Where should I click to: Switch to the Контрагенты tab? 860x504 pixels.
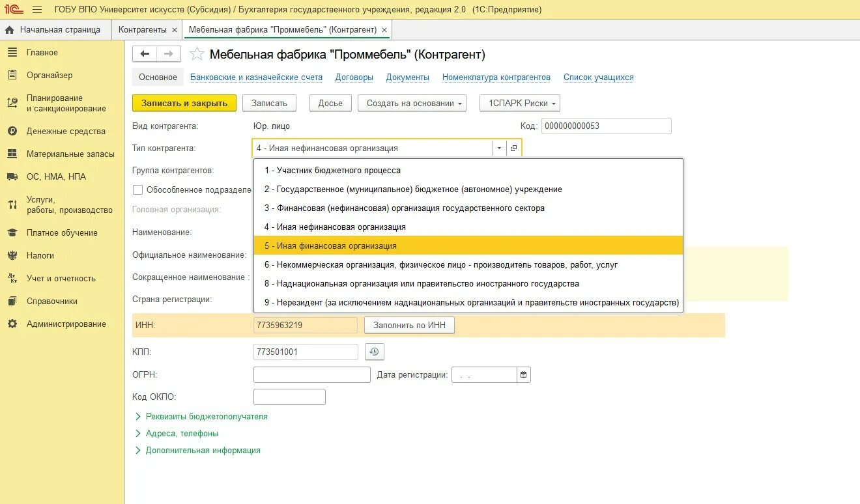(x=142, y=30)
